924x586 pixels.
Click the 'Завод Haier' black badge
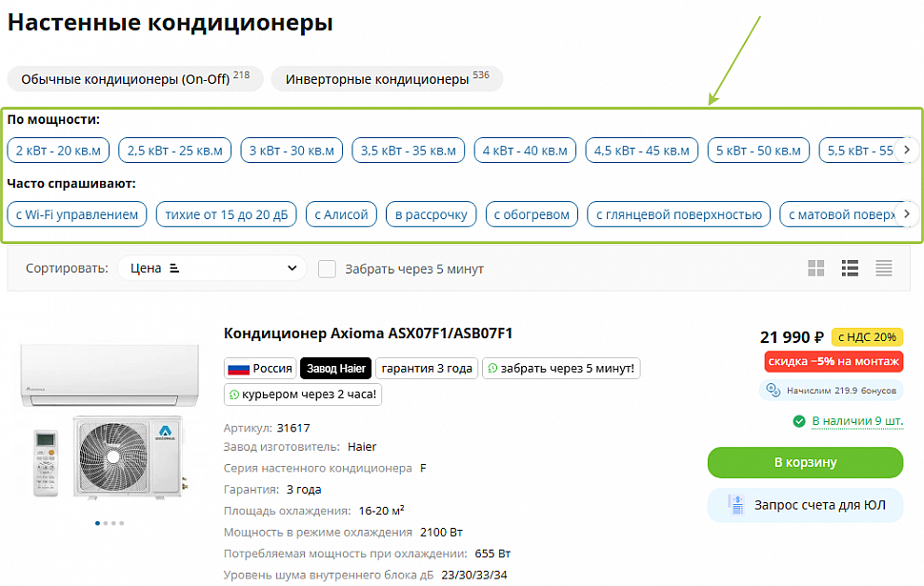[x=336, y=369]
